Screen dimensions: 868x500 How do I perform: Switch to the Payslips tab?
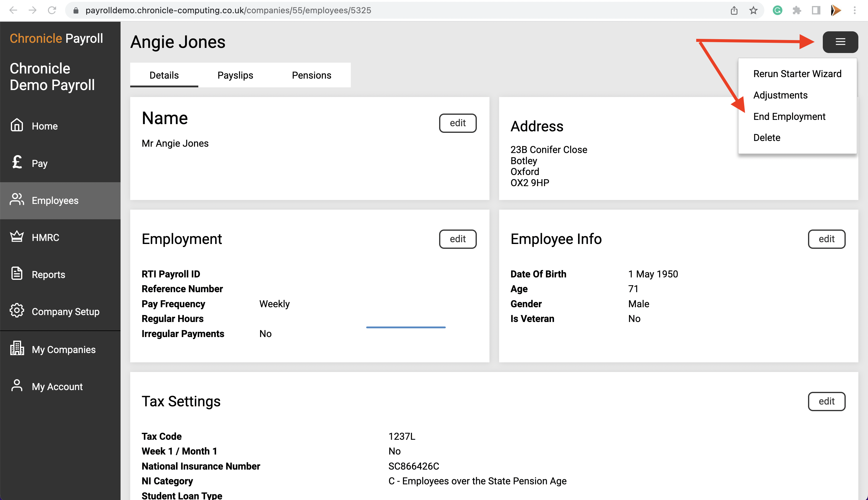click(x=235, y=75)
